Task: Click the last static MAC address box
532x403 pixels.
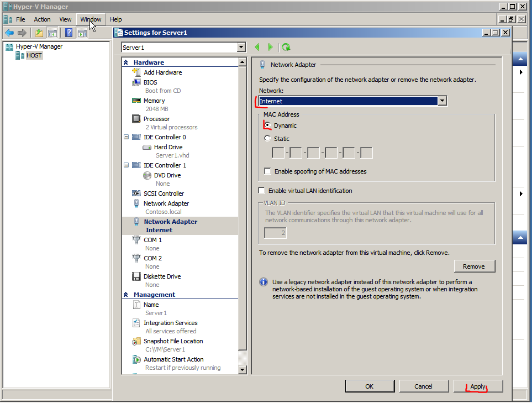Action: tap(366, 153)
